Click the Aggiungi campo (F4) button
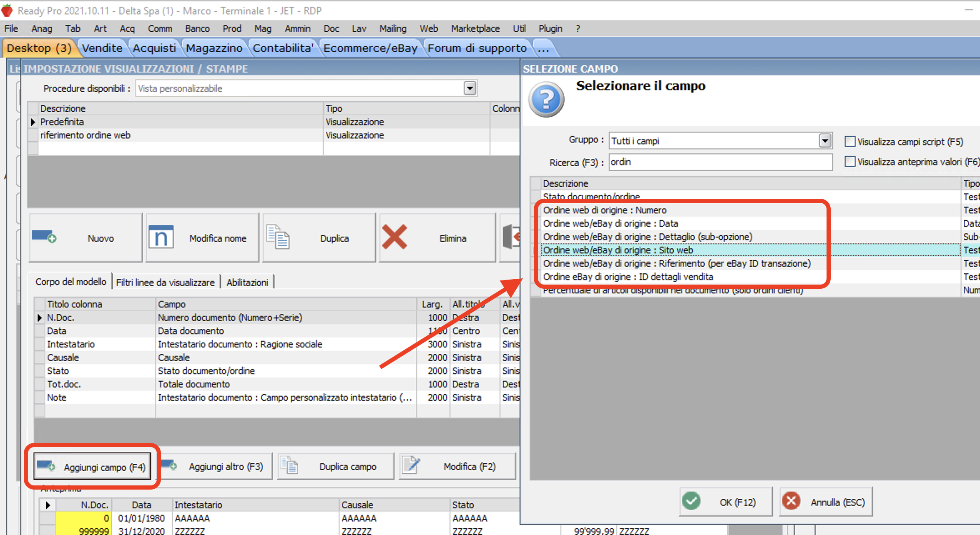Image resolution: width=980 pixels, height=535 pixels. [92, 466]
